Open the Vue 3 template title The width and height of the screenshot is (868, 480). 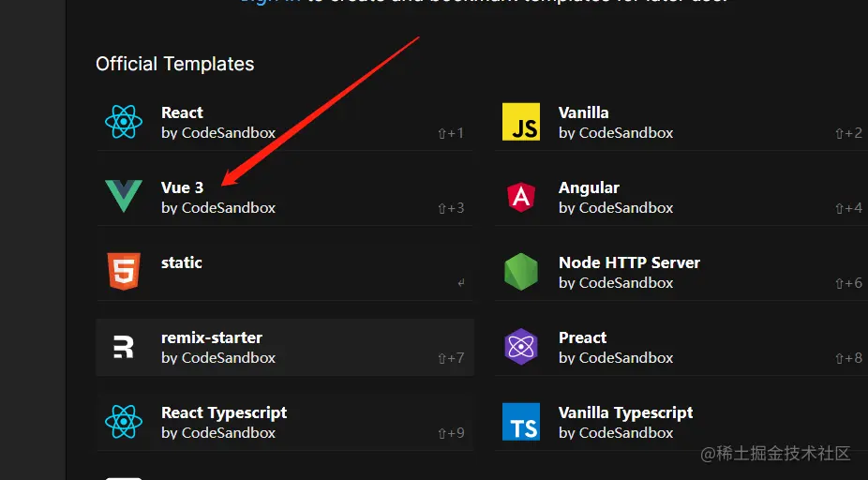tap(182, 187)
